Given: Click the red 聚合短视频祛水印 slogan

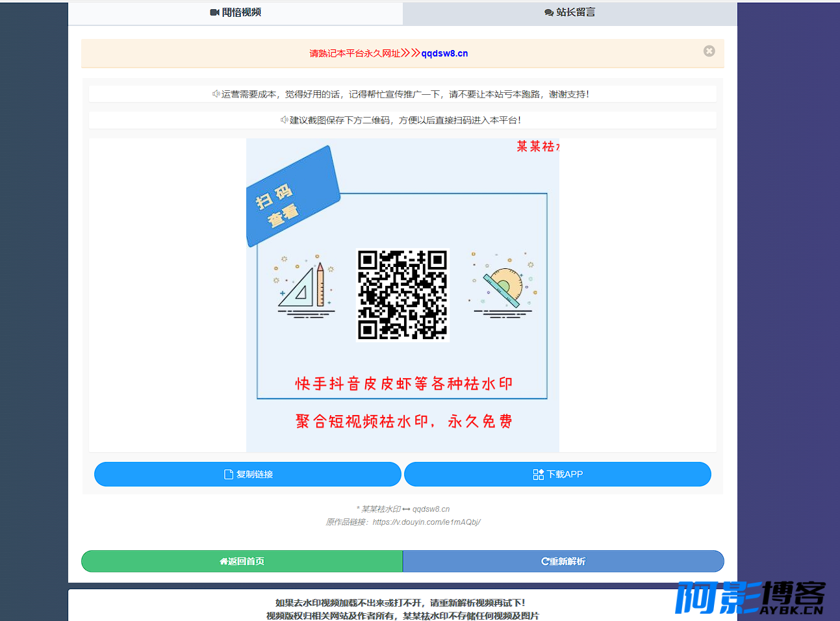Looking at the screenshot, I should [x=403, y=421].
